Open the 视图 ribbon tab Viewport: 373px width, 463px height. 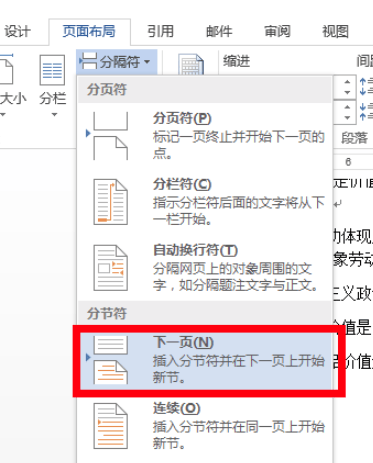335,31
